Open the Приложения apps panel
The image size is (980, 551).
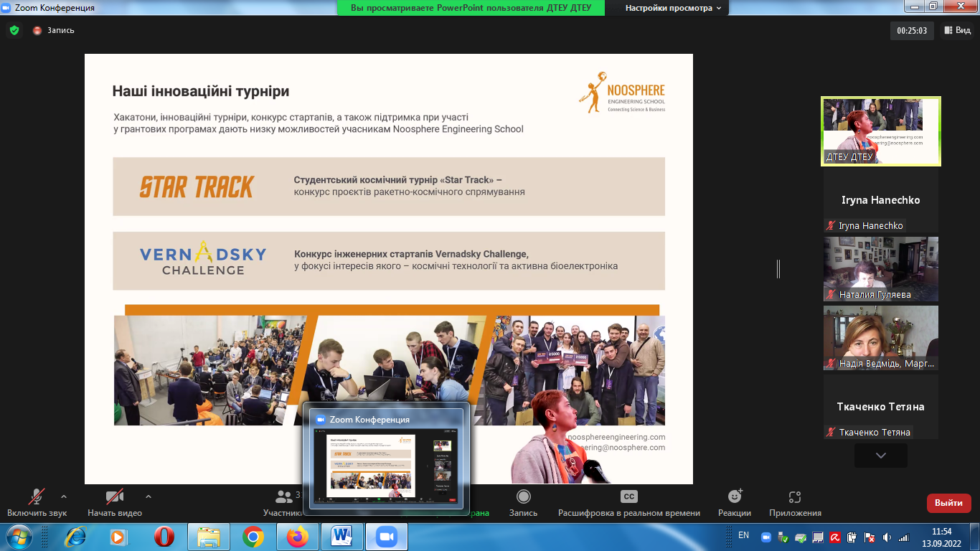pos(795,502)
